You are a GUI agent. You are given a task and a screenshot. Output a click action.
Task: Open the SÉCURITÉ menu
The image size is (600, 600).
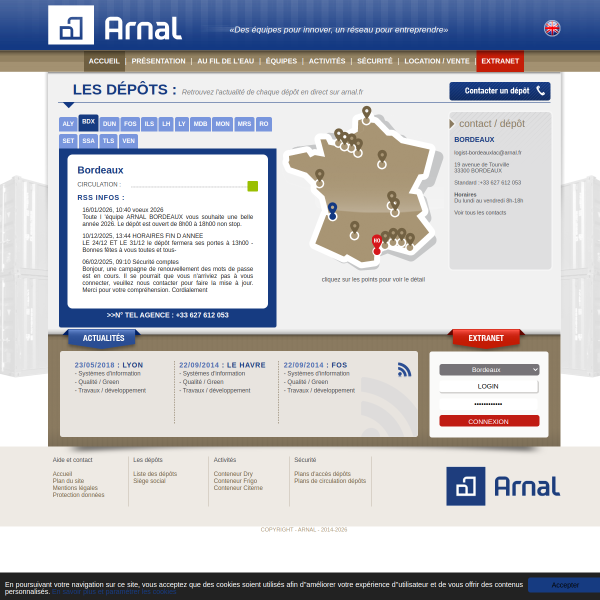point(375,61)
